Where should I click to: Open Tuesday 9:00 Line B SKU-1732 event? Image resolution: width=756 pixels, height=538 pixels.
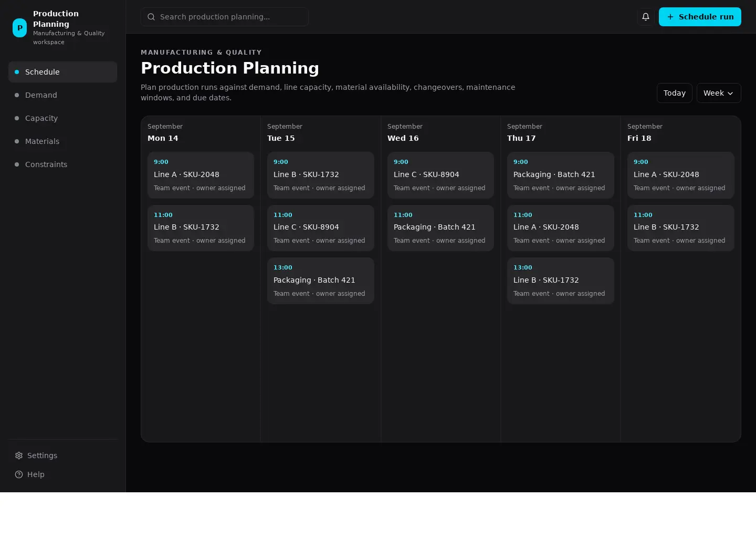click(x=320, y=175)
